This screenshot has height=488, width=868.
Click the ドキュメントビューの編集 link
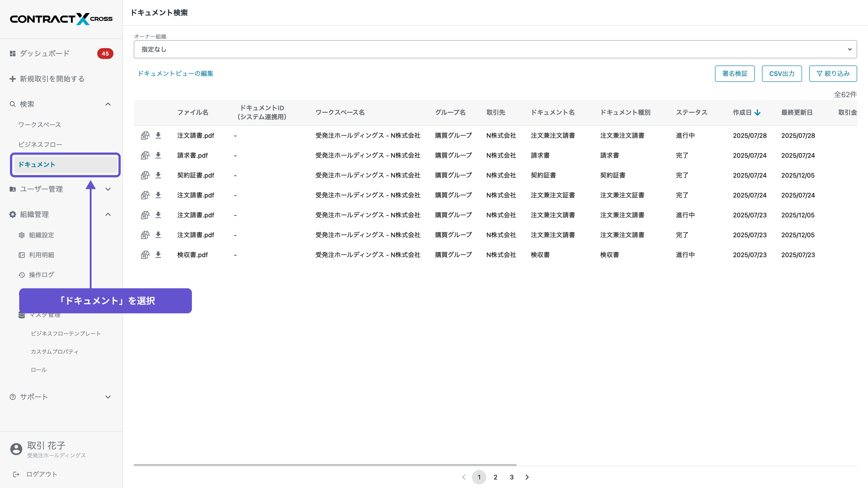click(x=175, y=73)
